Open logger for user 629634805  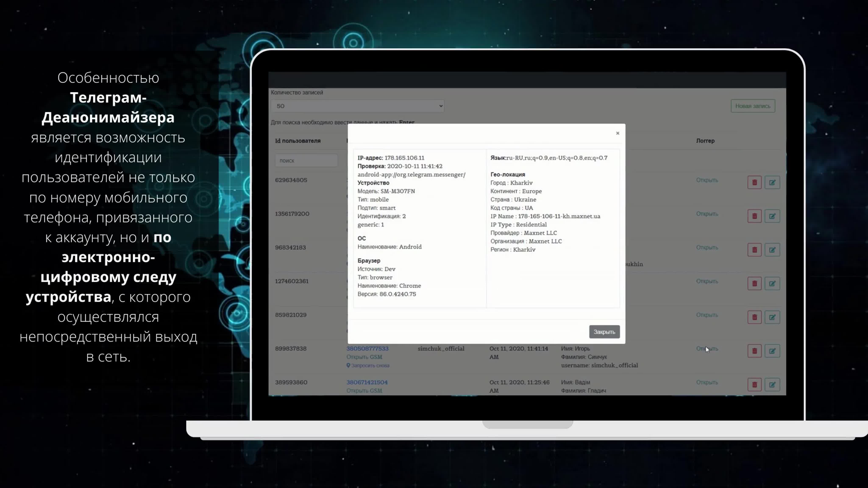[x=707, y=180]
